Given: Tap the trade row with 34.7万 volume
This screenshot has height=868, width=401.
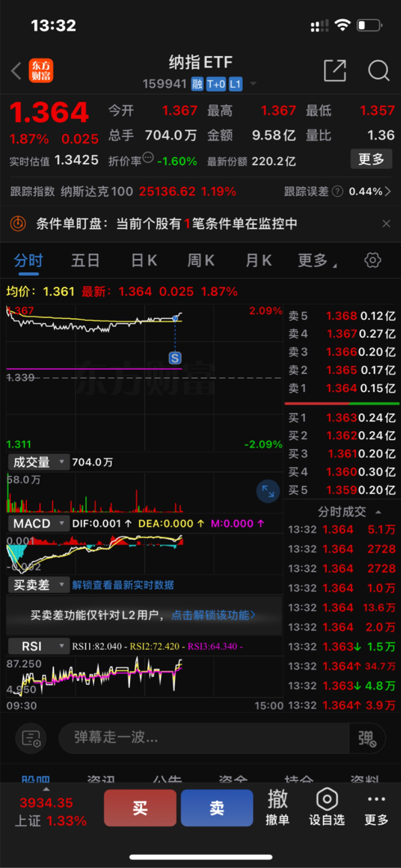Looking at the screenshot, I should coord(341,666).
